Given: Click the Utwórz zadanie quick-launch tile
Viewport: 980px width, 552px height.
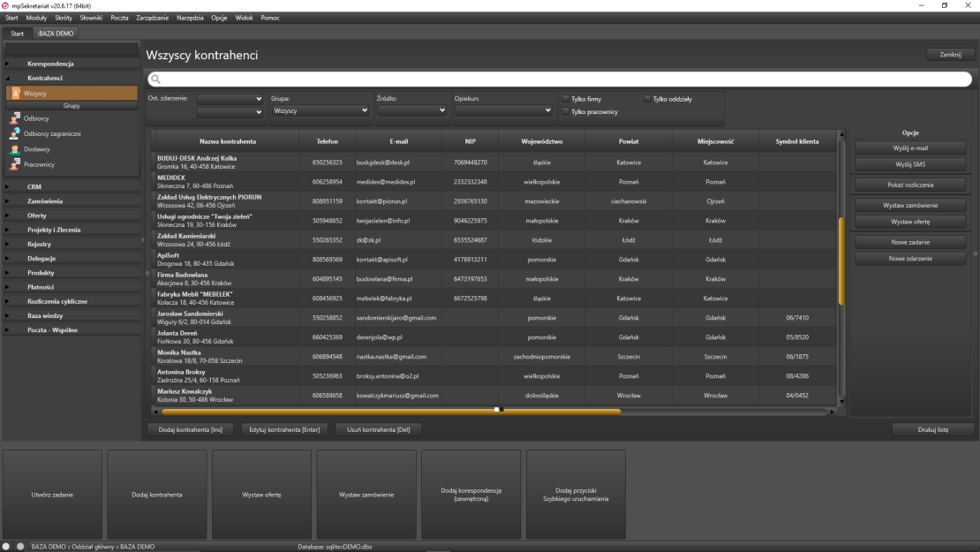Looking at the screenshot, I should pyautogui.click(x=52, y=495).
